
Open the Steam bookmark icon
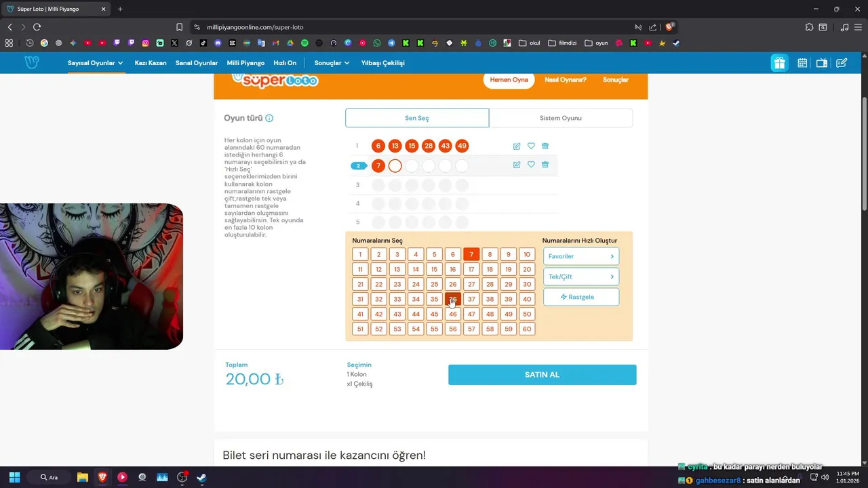[x=676, y=43]
